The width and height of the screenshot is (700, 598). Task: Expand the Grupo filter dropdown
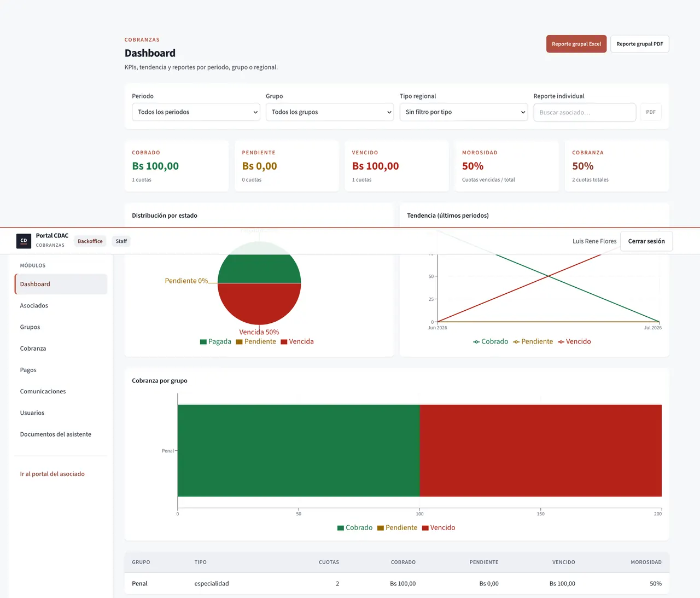tap(330, 112)
